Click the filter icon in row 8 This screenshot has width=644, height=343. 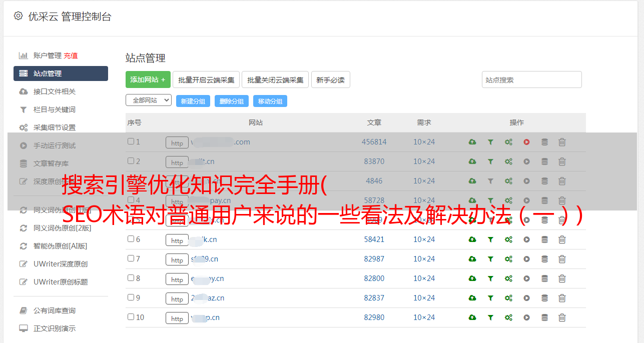point(490,278)
